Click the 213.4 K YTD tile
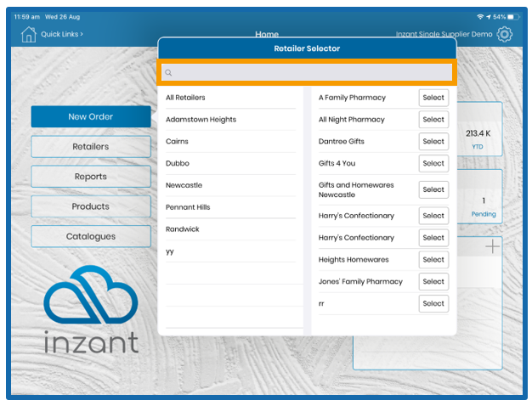Viewport: 532px width, 406px height. pos(478,129)
